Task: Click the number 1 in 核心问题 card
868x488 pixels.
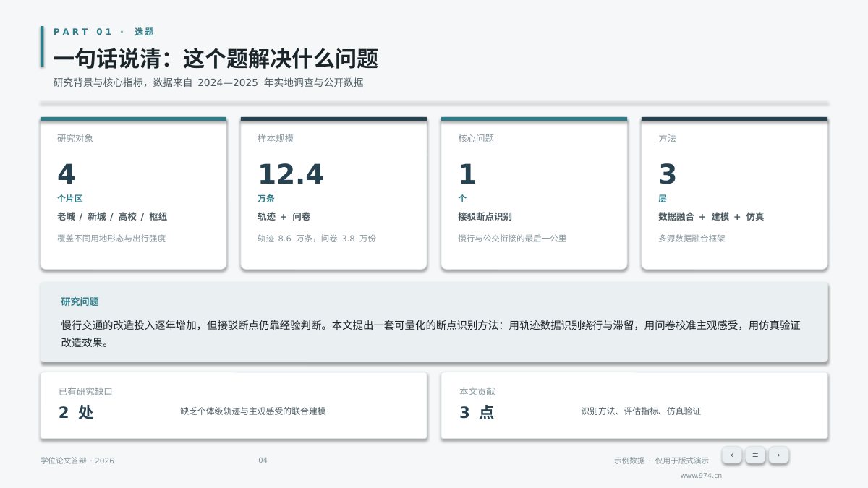Action: click(x=467, y=175)
